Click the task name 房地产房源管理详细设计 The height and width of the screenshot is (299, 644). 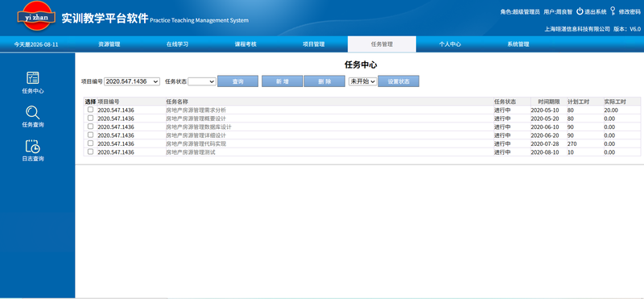tap(196, 135)
